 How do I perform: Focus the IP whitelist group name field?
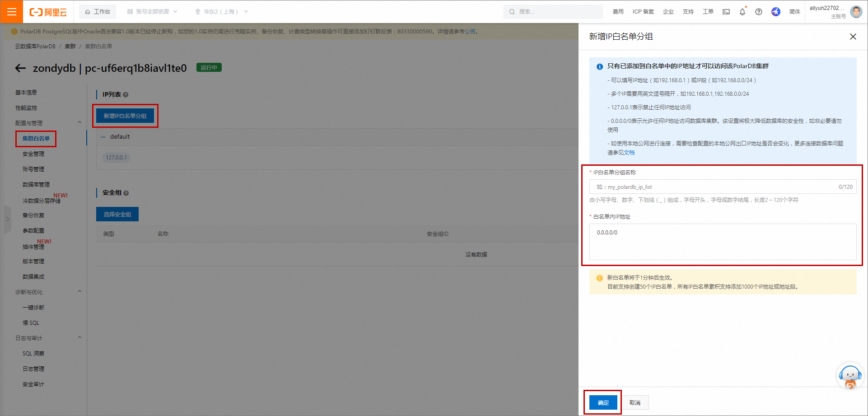point(714,187)
